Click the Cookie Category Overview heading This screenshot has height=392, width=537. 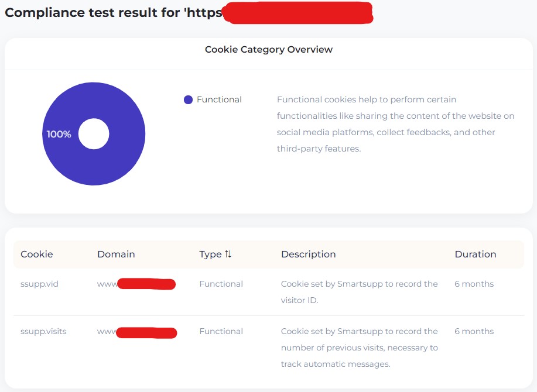click(x=269, y=50)
